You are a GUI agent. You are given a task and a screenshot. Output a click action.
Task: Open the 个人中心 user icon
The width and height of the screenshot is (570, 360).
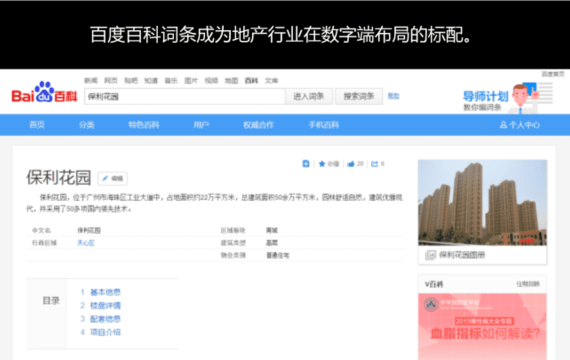pyautogui.click(x=503, y=125)
